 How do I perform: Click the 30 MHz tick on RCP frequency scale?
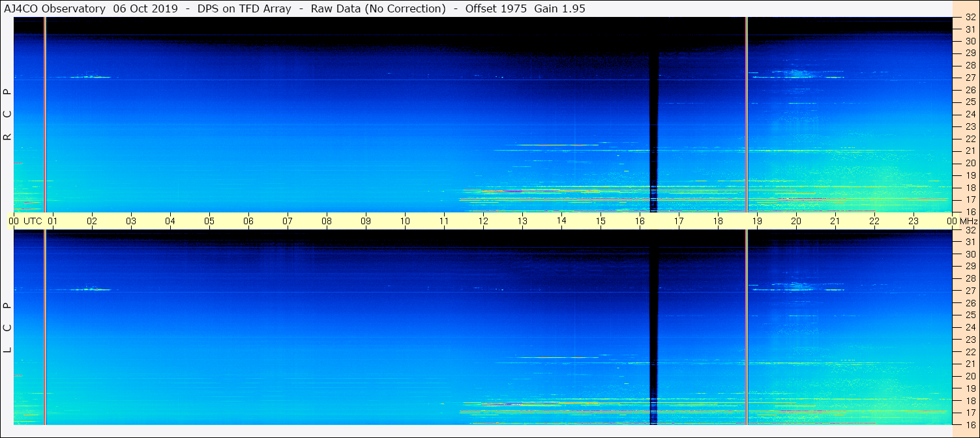(x=970, y=41)
